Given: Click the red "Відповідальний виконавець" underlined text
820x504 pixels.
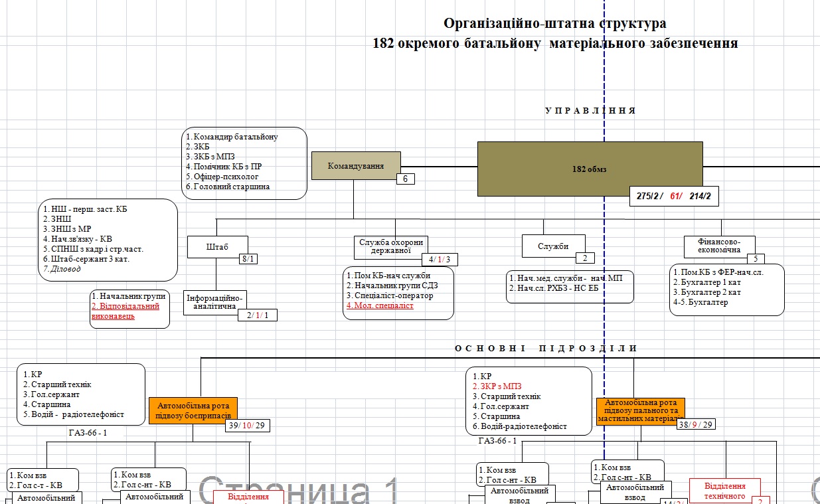Looking at the screenshot, I should 125,311.
